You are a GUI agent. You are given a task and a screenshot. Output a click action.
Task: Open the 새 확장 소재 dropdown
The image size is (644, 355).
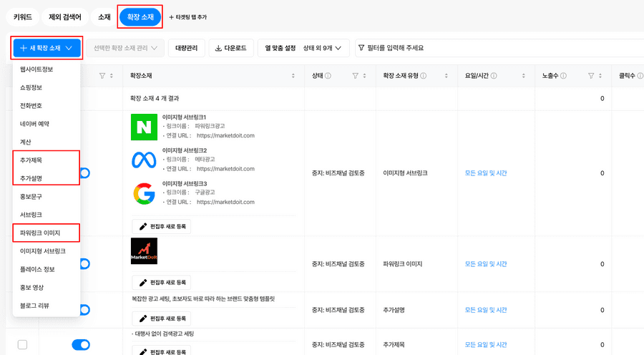(47, 48)
